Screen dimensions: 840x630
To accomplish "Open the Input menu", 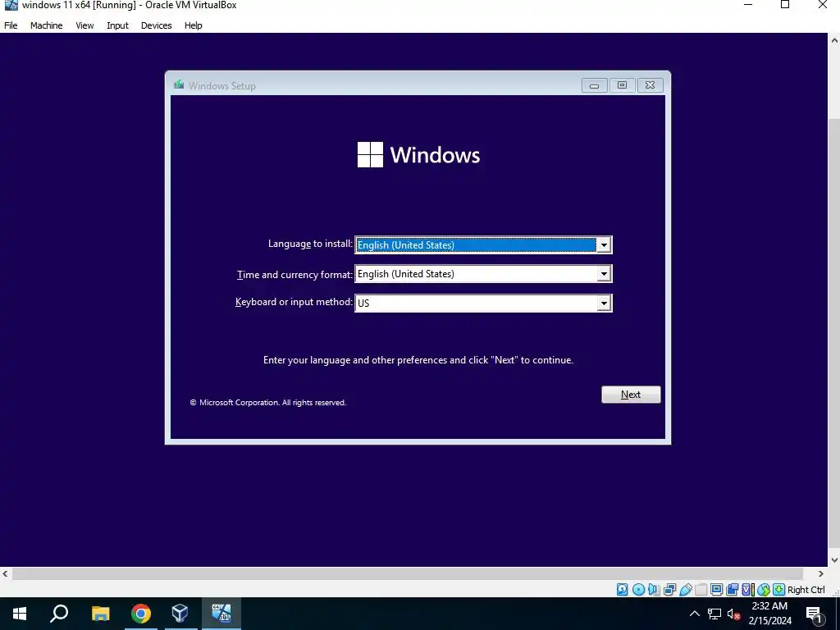I will pyautogui.click(x=117, y=25).
